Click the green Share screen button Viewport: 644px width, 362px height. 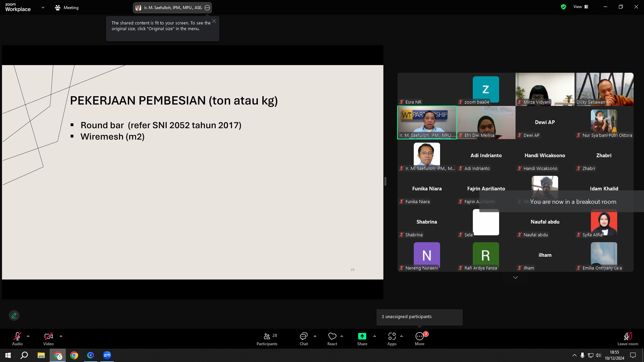click(x=362, y=339)
